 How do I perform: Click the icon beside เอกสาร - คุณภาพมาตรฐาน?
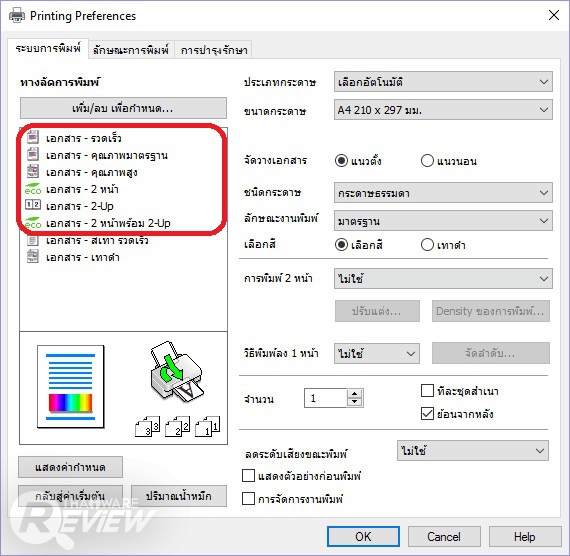pyautogui.click(x=33, y=155)
